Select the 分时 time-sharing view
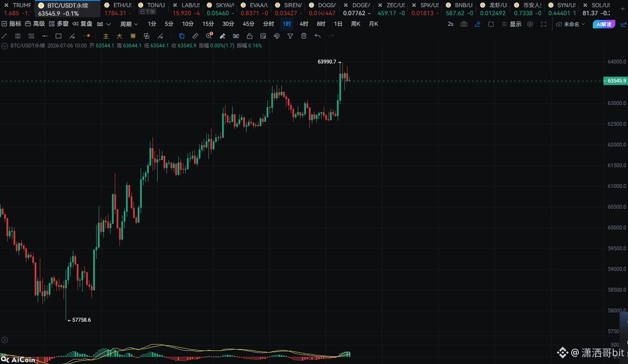628x364 pixels. [269, 24]
